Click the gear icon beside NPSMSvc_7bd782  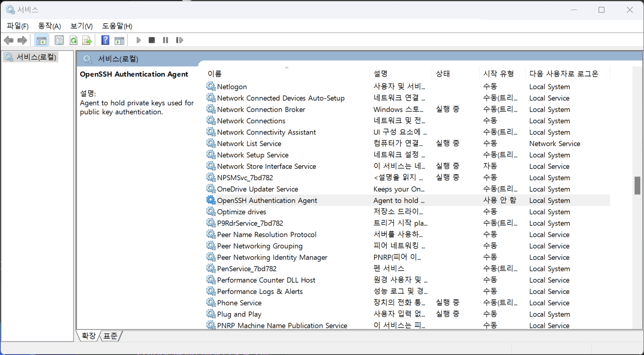pos(211,177)
